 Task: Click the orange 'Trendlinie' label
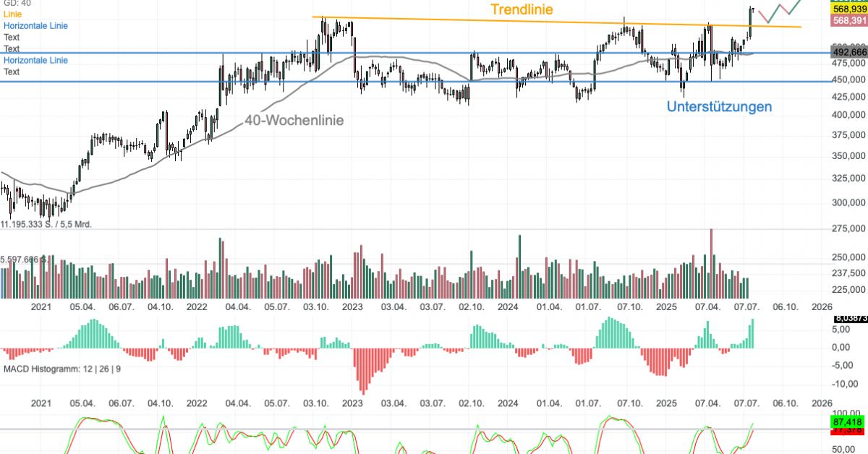[x=522, y=9]
